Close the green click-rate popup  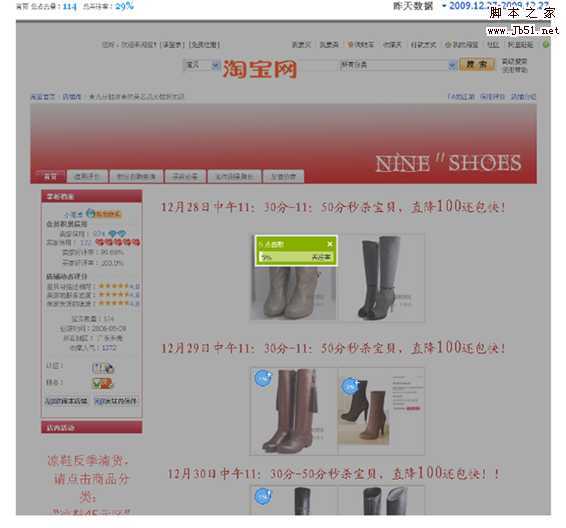[330, 244]
